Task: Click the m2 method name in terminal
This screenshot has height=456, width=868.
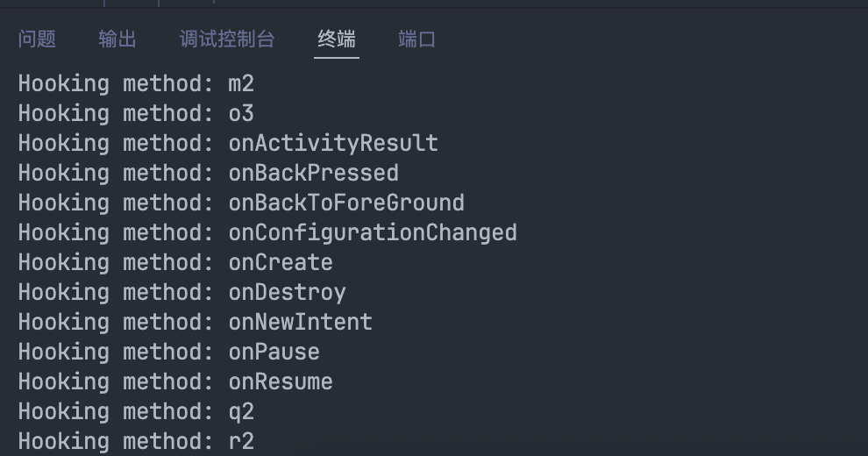Action: pos(241,84)
